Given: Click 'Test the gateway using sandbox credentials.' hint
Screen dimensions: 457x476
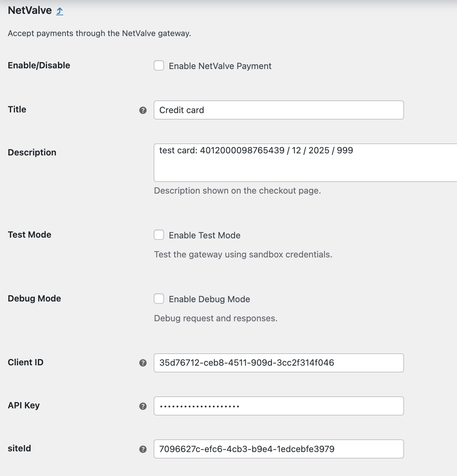Looking at the screenshot, I should [x=243, y=255].
